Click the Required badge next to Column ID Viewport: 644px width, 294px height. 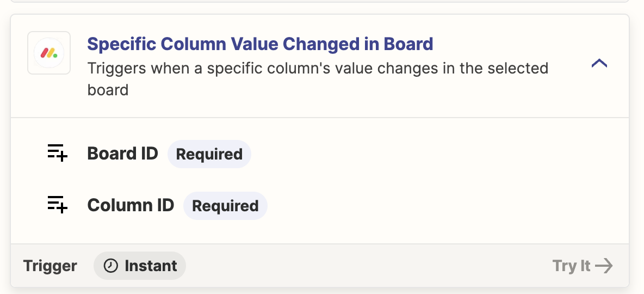[225, 206]
